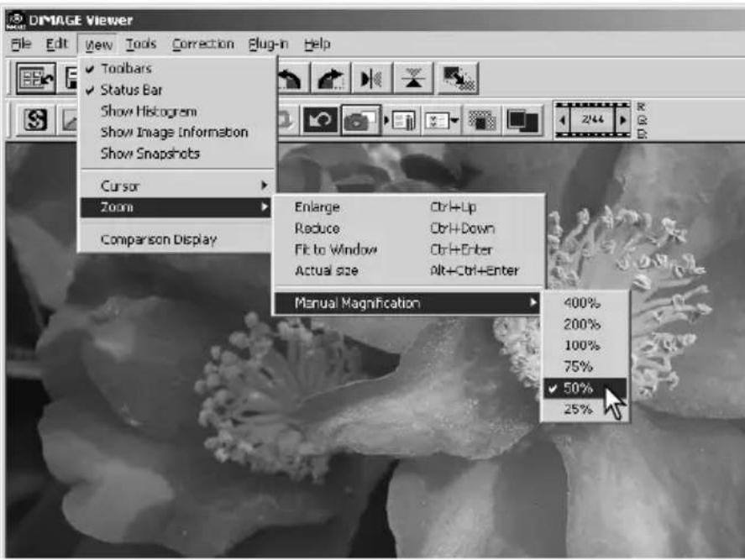Screen dimensions: 745x560
Task: Open the Correction menu
Action: tap(203, 44)
